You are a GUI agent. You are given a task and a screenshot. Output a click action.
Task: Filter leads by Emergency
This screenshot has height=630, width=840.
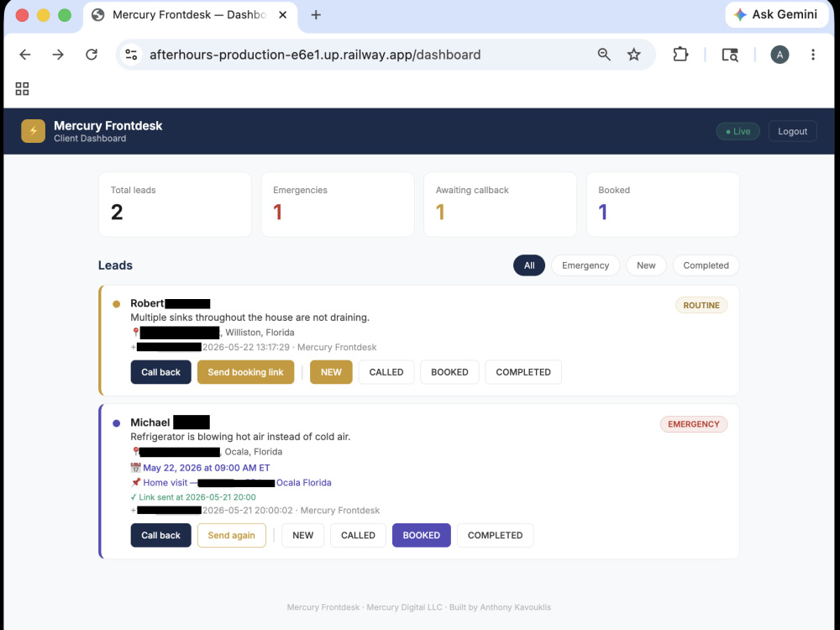(x=585, y=265)
